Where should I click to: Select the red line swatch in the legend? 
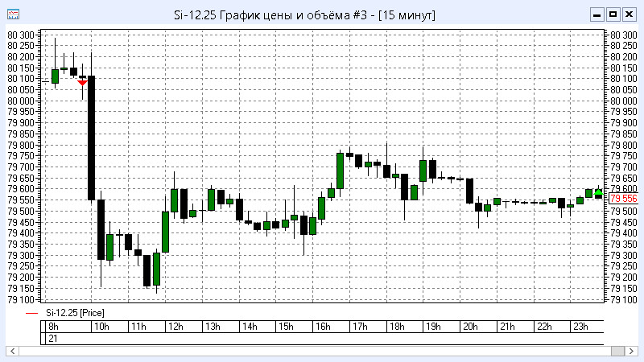point(31,312)
